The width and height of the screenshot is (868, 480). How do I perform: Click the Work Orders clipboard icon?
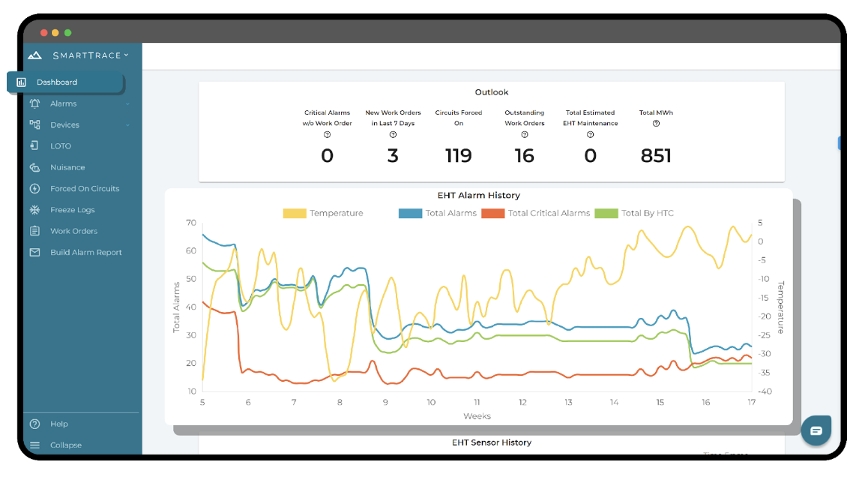[34, 230]
